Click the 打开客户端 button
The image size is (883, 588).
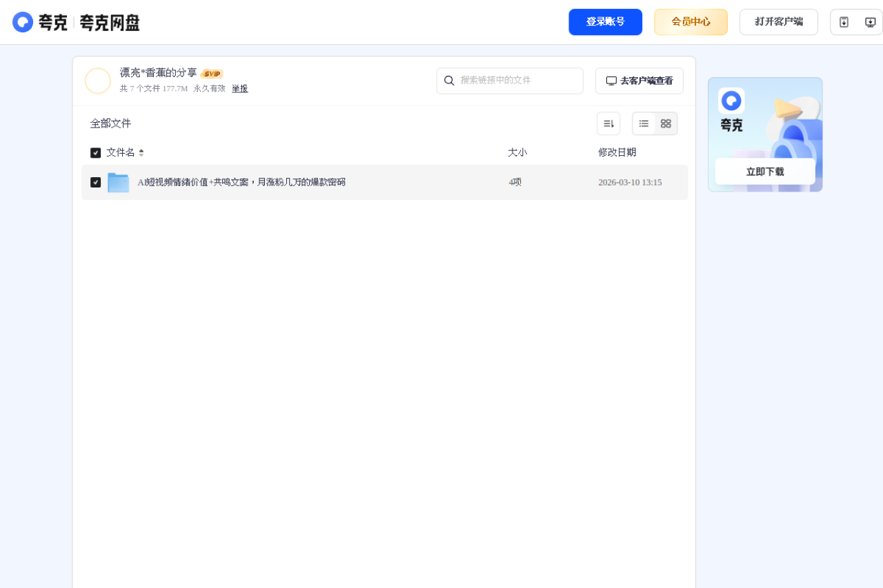coord(778,21)
